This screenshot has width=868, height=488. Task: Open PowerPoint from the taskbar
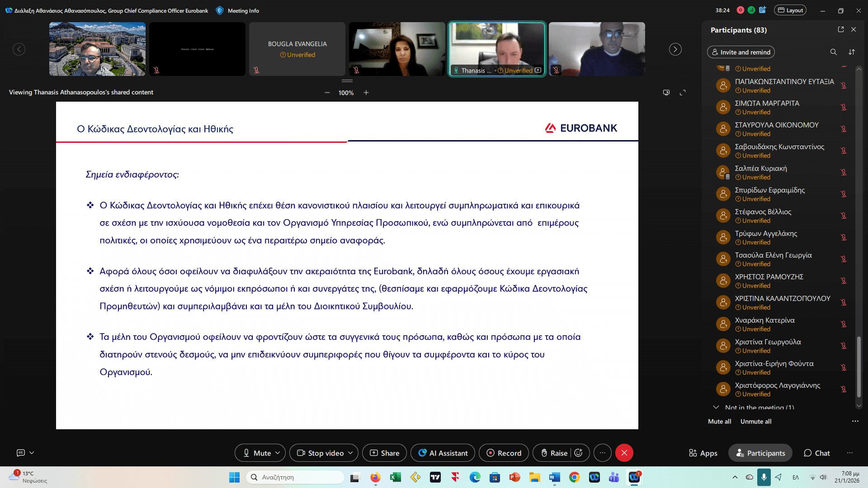point(515,477)
